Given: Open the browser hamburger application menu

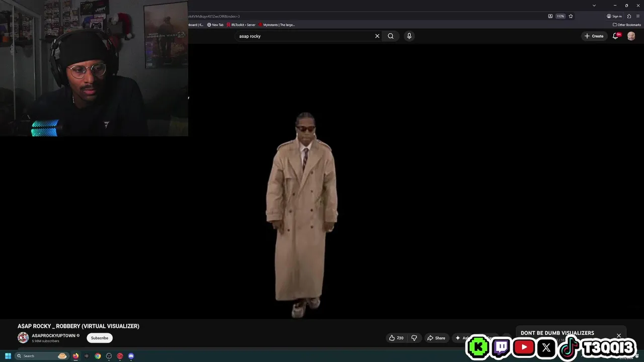Looking at the screenshot, I should (638, 16).
